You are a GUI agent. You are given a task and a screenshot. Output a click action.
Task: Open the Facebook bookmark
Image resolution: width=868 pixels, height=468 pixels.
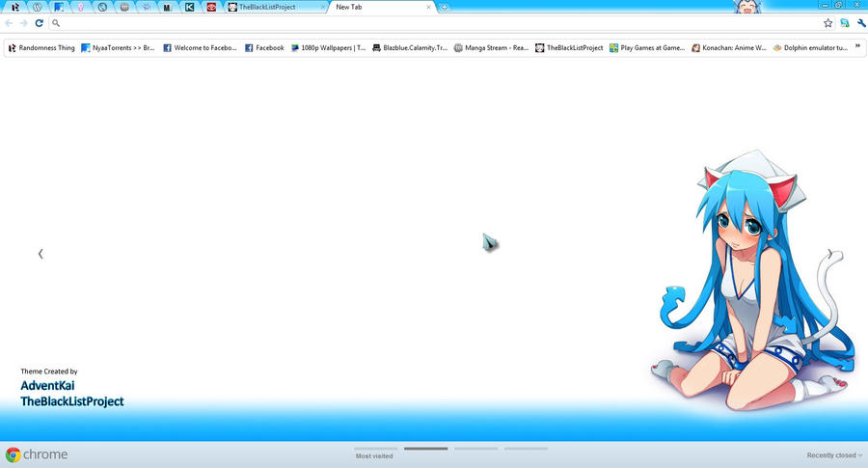click(264, 48)
